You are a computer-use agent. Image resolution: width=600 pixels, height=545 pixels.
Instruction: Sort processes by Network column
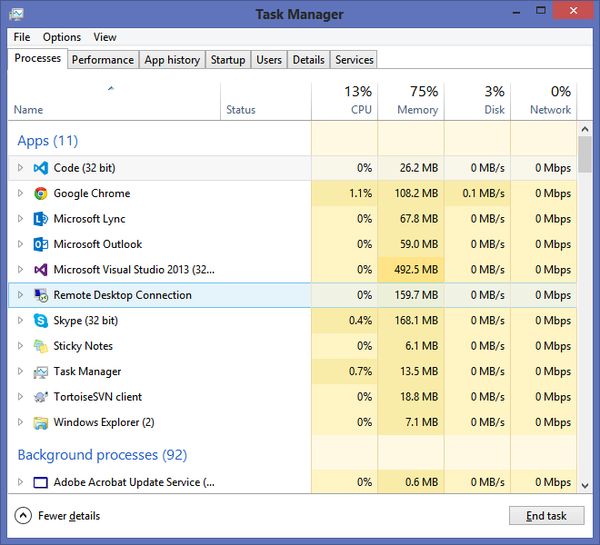point(543,101)
